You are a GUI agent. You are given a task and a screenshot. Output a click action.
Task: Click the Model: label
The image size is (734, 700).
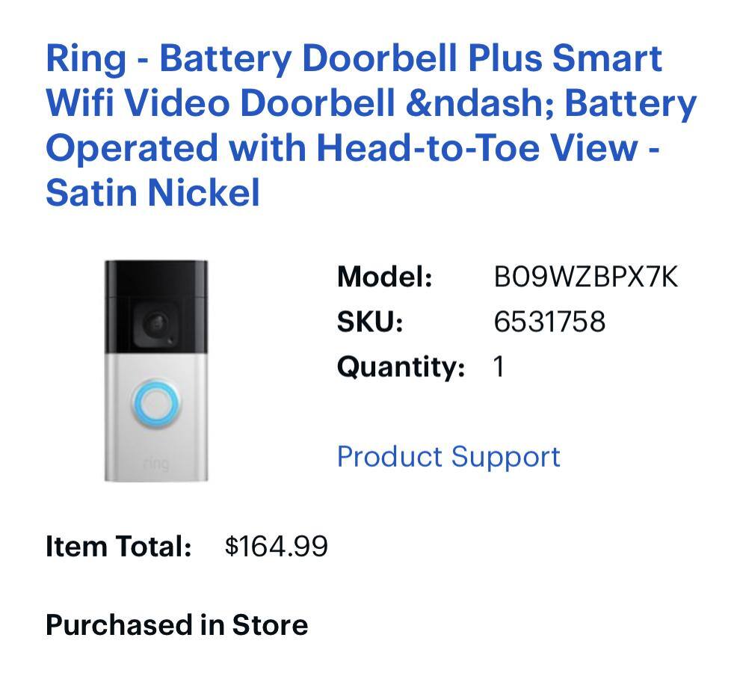coord(385,277)
